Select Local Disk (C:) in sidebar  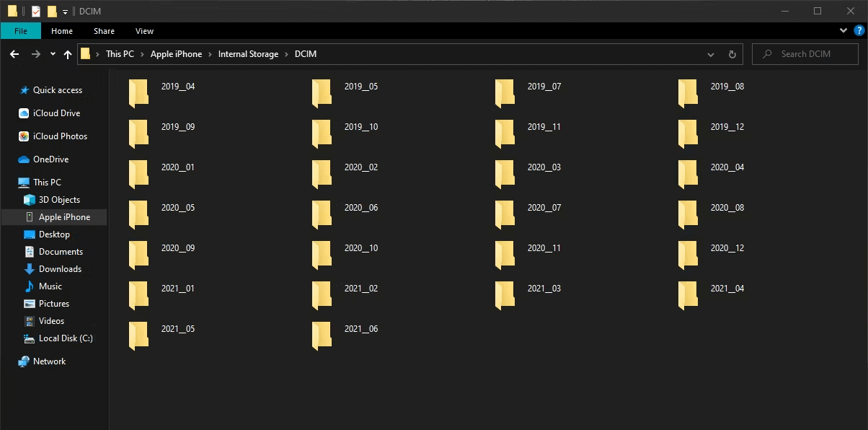pos(65,338)
